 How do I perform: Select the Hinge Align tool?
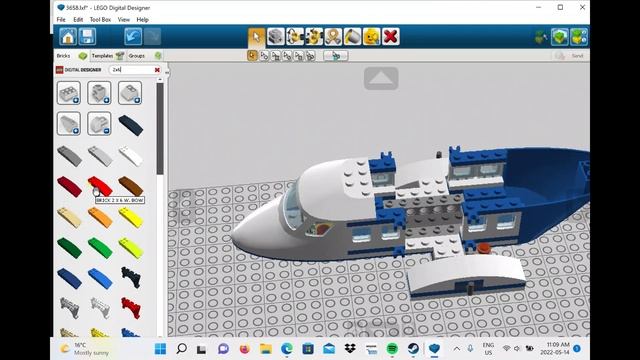pos(314,37)
